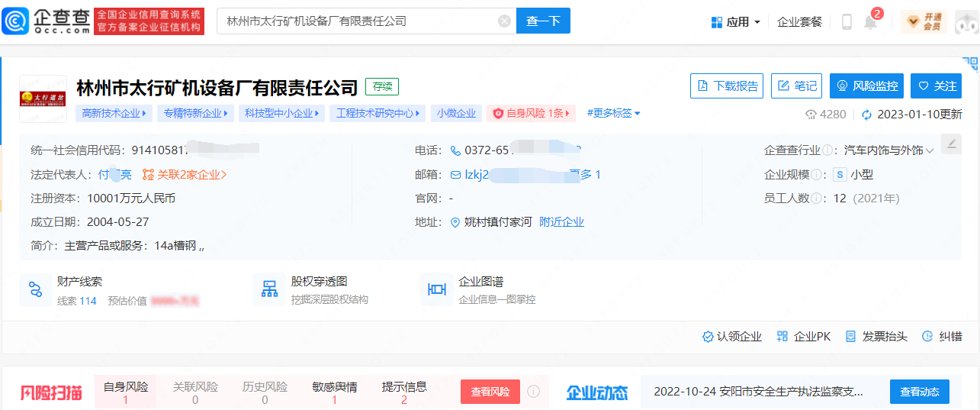Click the founding date 2004-05-27
The image size is (980, 410).
click(117, 222)
